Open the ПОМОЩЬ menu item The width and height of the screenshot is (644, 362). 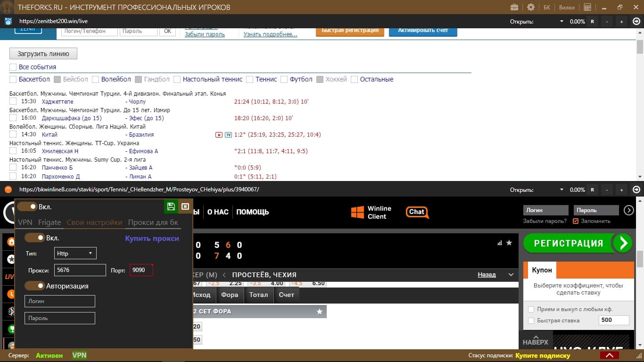[x=253, y=212]
